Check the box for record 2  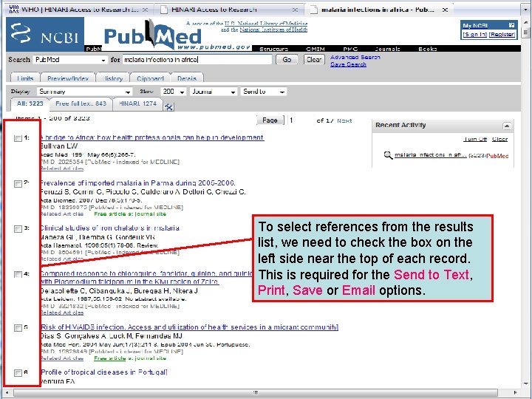[18, 183]
